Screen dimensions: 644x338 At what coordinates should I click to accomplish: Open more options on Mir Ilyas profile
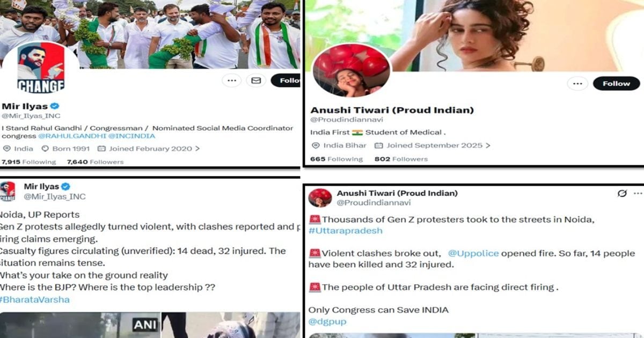click(231, 80)
